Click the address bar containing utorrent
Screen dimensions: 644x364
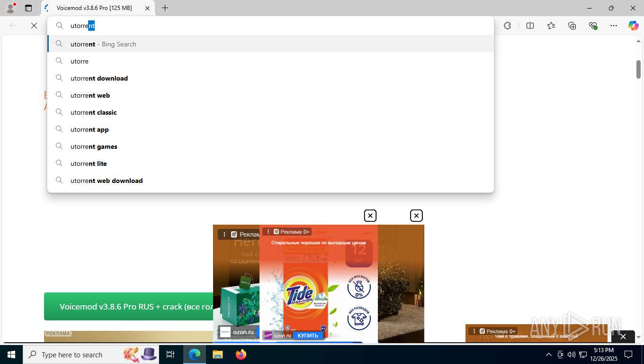tap(270, 26)
